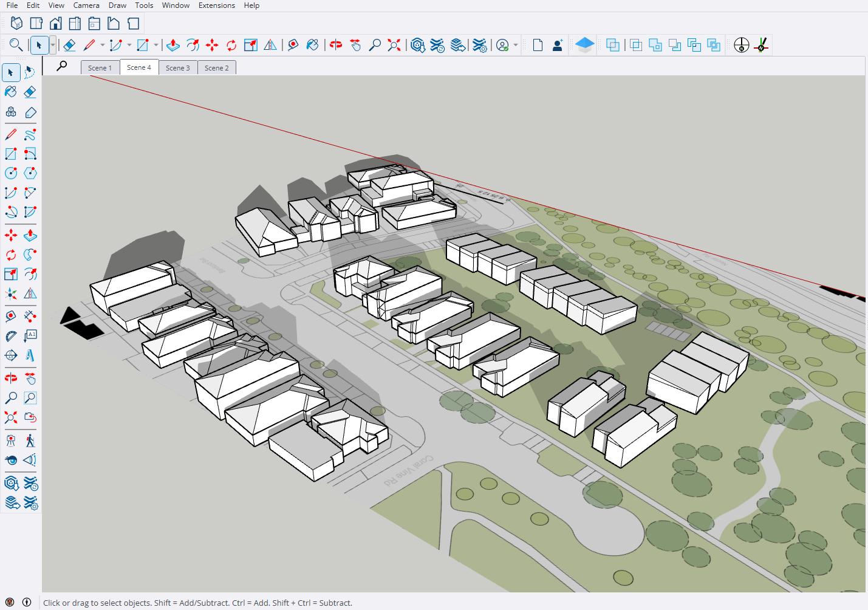
Task: Expand the account sign-in dropdown arrow
Action: (516, 45)
